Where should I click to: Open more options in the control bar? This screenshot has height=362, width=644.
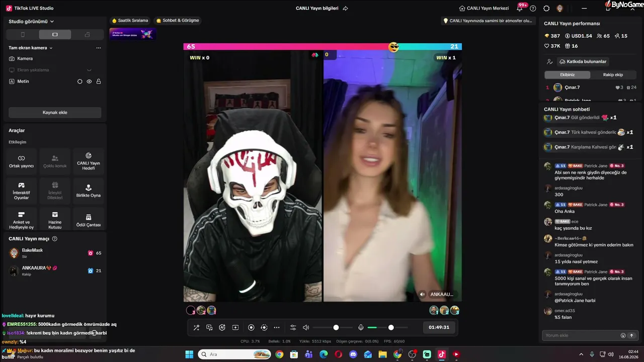[277, 327]
